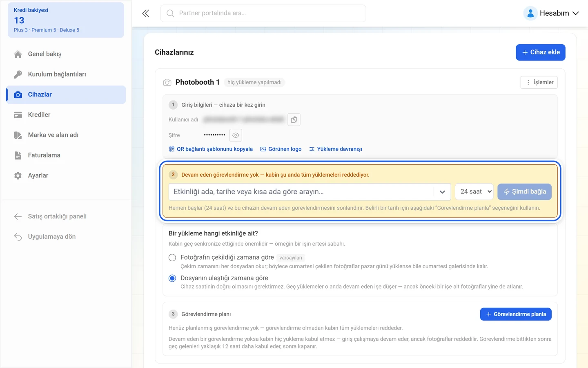Go to Genel bakış in the sidebar
The height and width of the screenshot is (368, 588).
66,54
